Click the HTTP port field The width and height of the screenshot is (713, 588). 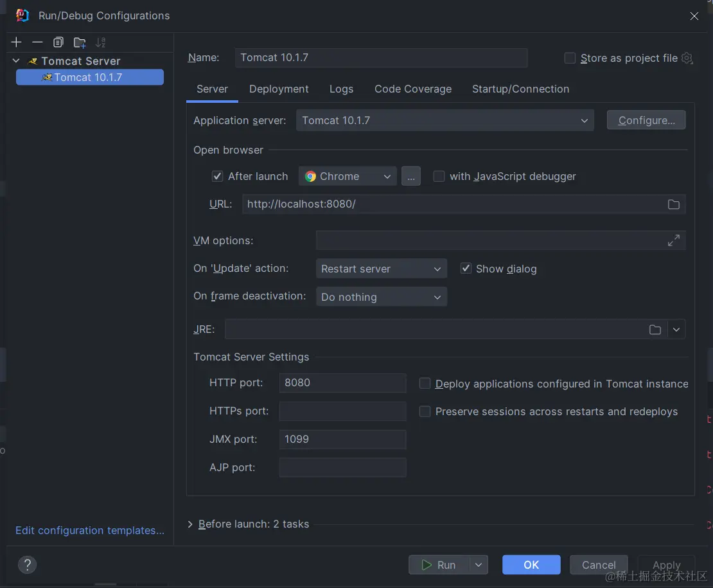[x=342, y=383]
